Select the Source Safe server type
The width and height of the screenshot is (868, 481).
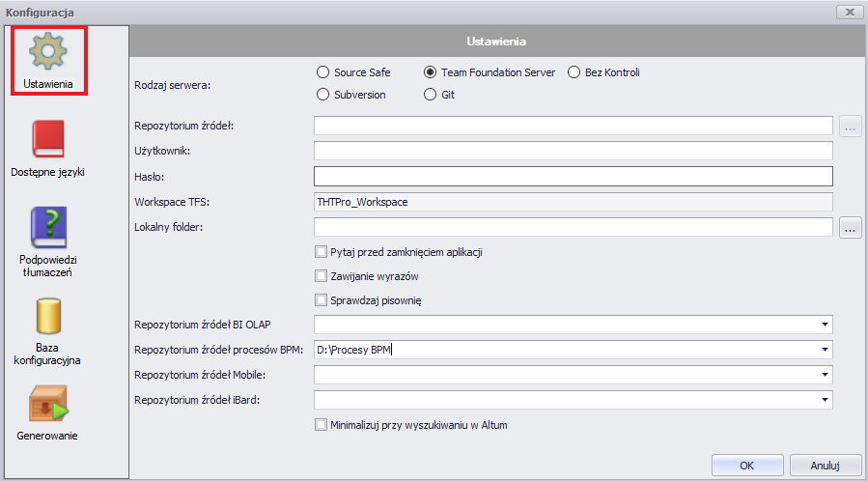coord(322,72)
